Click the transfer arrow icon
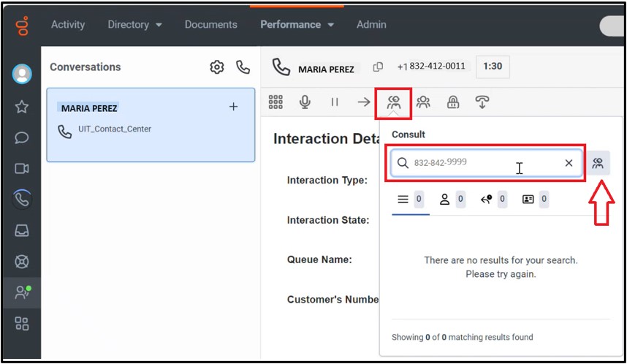The width and height of the screenshot is (627, 364). [363, 102]
